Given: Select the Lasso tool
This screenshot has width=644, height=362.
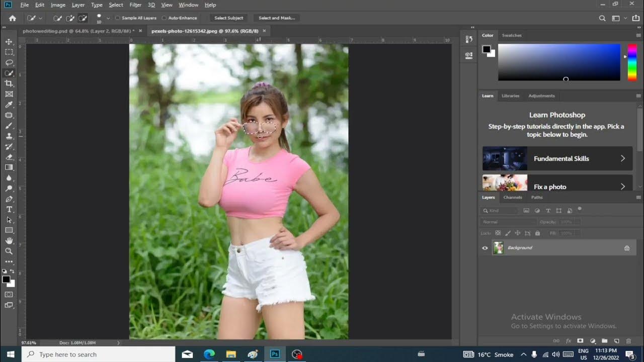Looking at the screenshot, I should tap(9, 62).
